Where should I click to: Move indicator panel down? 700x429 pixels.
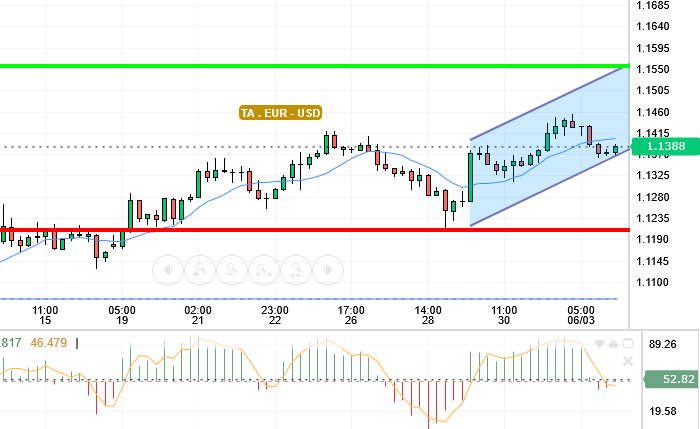[600, 344]
